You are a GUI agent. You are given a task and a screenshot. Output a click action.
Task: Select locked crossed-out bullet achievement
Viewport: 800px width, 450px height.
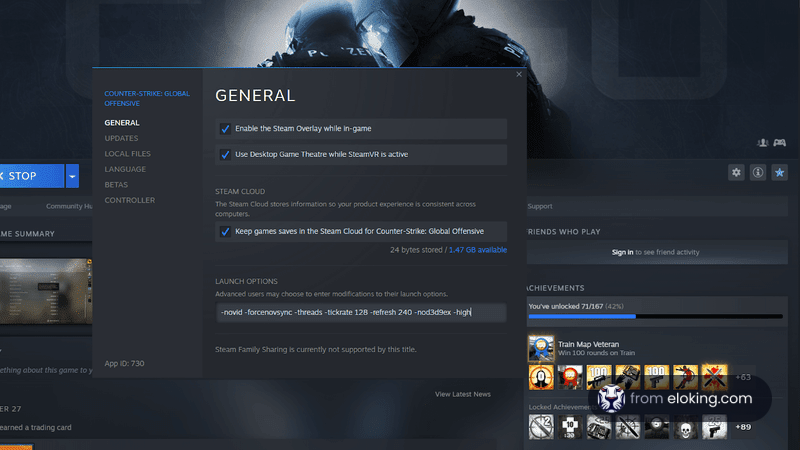[x=541, y=427]
